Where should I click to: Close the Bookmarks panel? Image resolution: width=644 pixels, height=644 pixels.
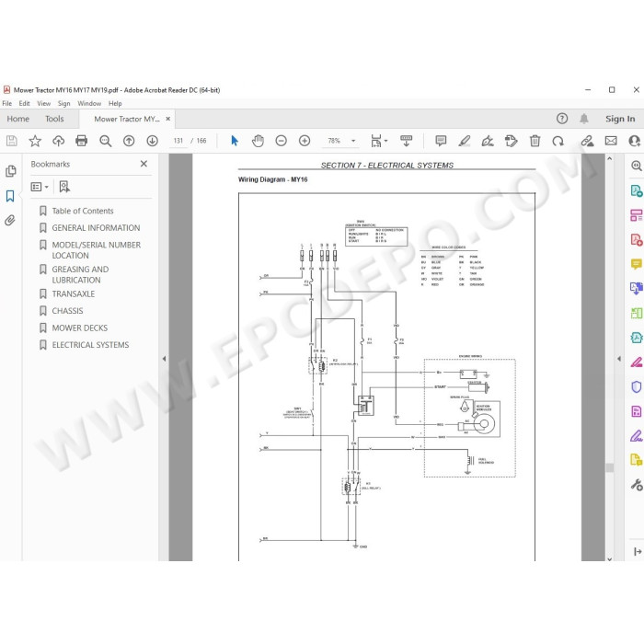(144, 164)
